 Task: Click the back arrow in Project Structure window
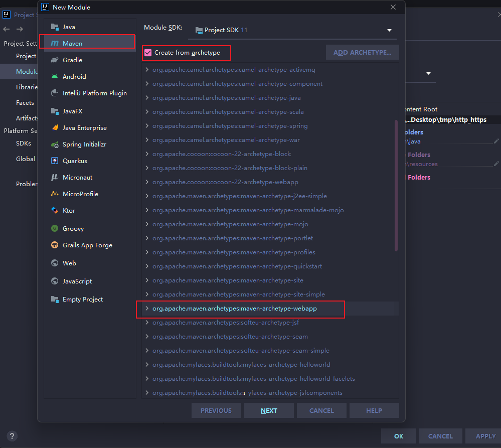click(x=7, y=29)
